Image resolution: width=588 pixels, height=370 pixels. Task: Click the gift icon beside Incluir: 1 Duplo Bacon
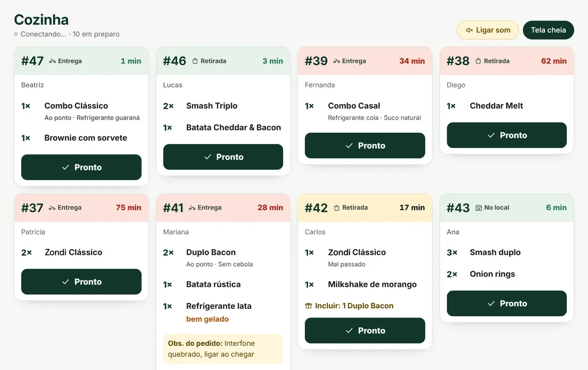pos(308,306)
